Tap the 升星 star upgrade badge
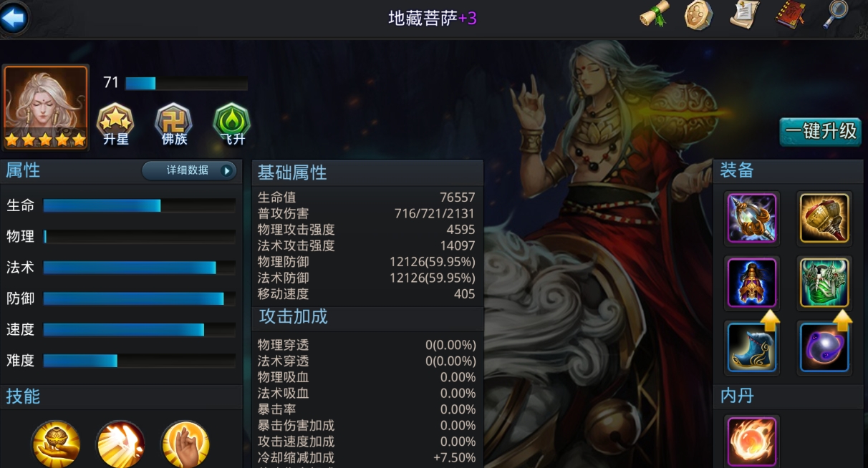 (115, 125)
